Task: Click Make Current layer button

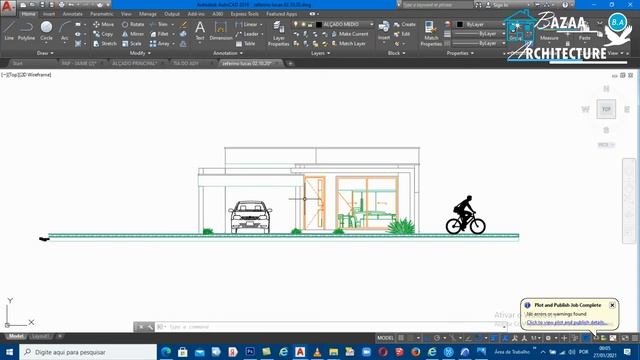Action: (350, 34)
